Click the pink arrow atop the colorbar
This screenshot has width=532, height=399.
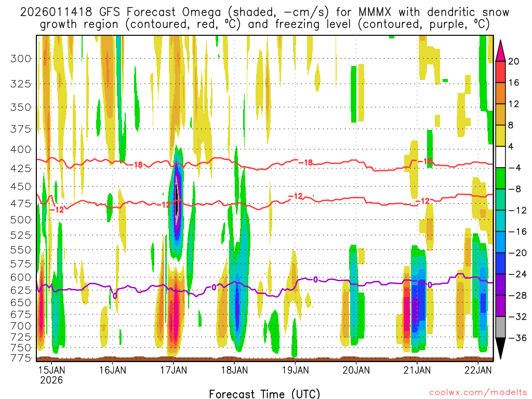click(500, 51)
